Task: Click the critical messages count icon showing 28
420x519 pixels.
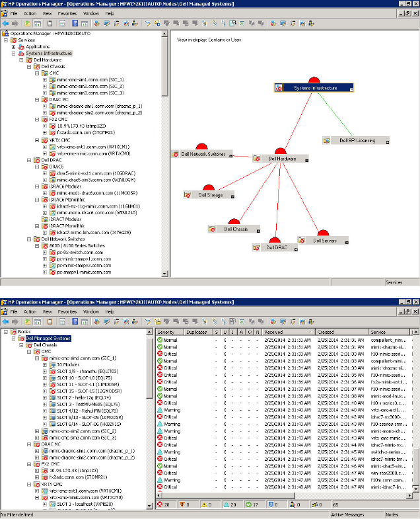Action: click(x=160, y=504)
